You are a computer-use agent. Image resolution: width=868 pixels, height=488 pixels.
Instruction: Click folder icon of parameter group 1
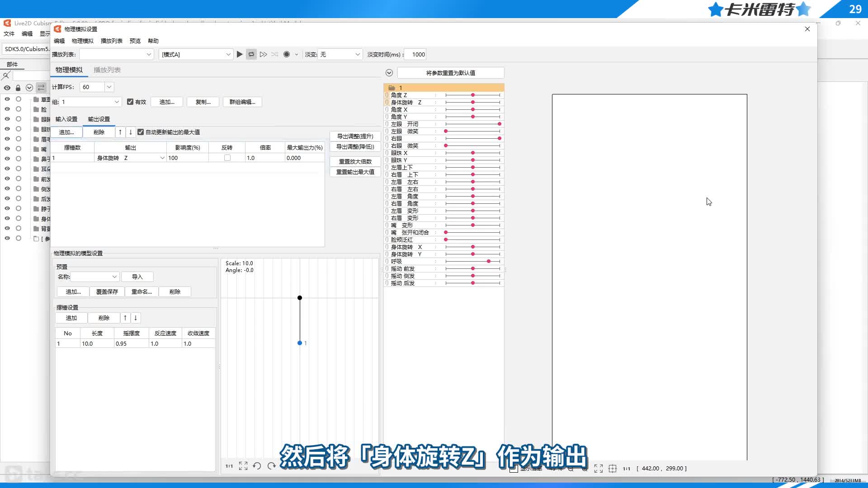(x=392, y=88)
